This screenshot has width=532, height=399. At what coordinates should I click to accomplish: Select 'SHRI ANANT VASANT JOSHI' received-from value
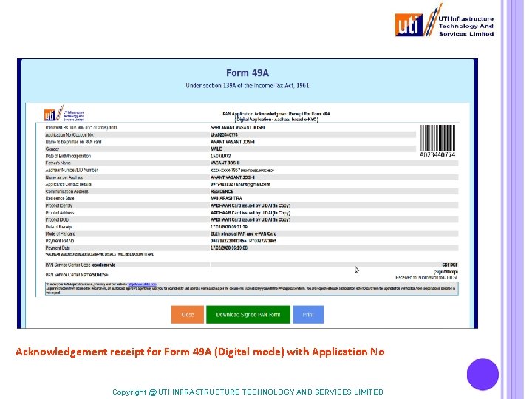click(x=237, y=128)
